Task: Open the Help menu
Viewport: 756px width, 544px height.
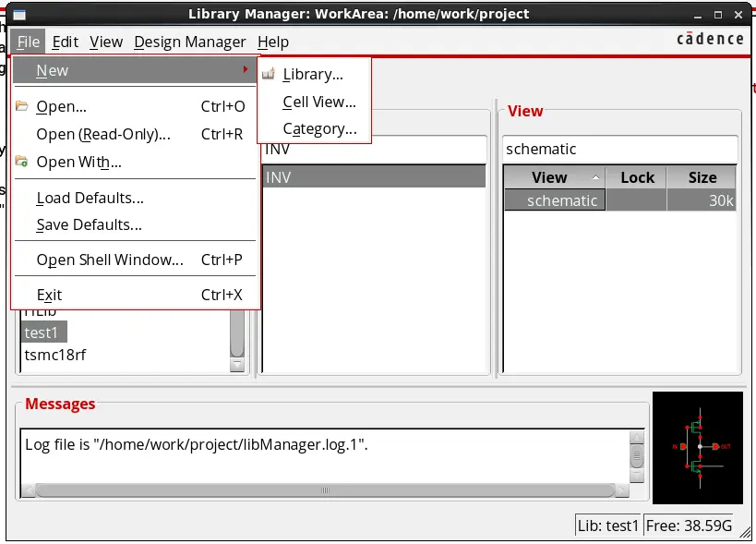Action: (x=273, y=42)
